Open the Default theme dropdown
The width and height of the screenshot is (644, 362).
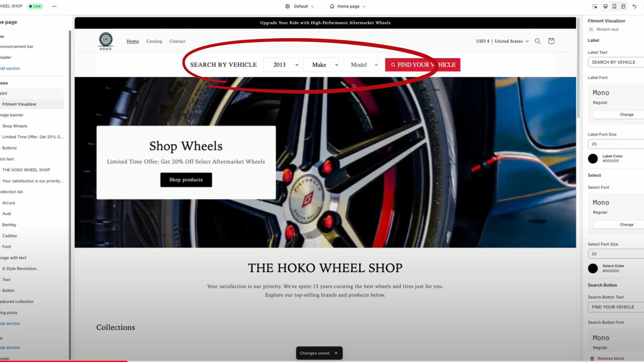tap(299, 6)
